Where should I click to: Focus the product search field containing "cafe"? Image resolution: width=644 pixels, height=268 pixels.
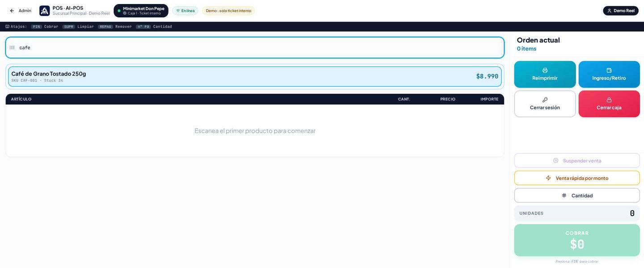pyautogui.click(x=255, y=48)
